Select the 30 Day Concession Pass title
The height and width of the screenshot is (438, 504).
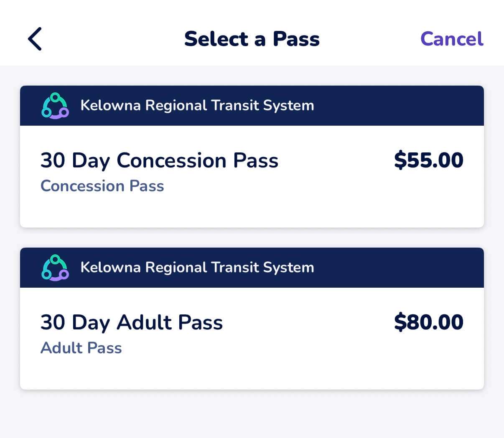(159, 161)
